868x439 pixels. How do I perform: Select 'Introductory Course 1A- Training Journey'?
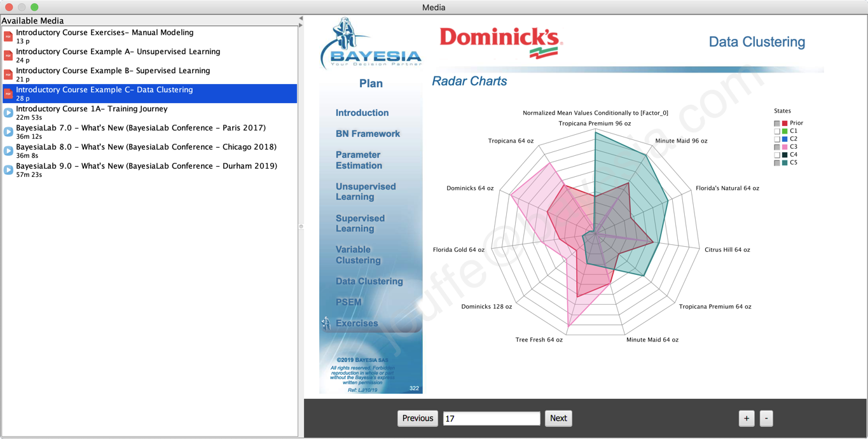[x=149, y=113]
